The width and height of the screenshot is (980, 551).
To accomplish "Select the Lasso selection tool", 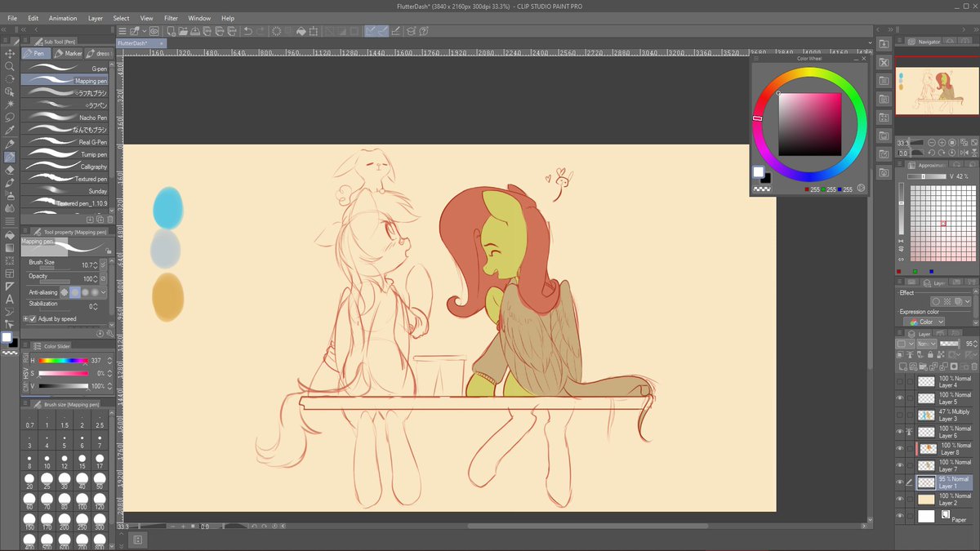I will tap(10, 118).
